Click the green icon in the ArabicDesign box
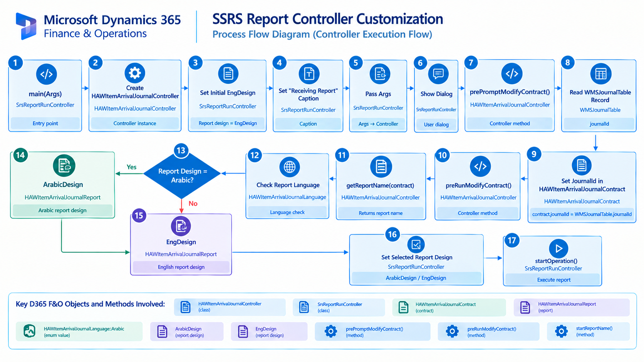The width and height of the screenshot is (644, 362). click(64, 166)
